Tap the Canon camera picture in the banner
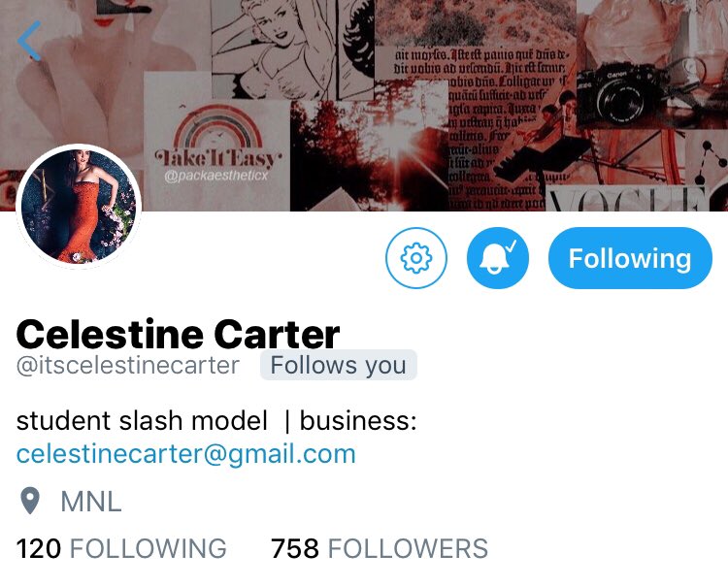The width and height of the screenshot is (728, 587). click(x=622, y=95)
